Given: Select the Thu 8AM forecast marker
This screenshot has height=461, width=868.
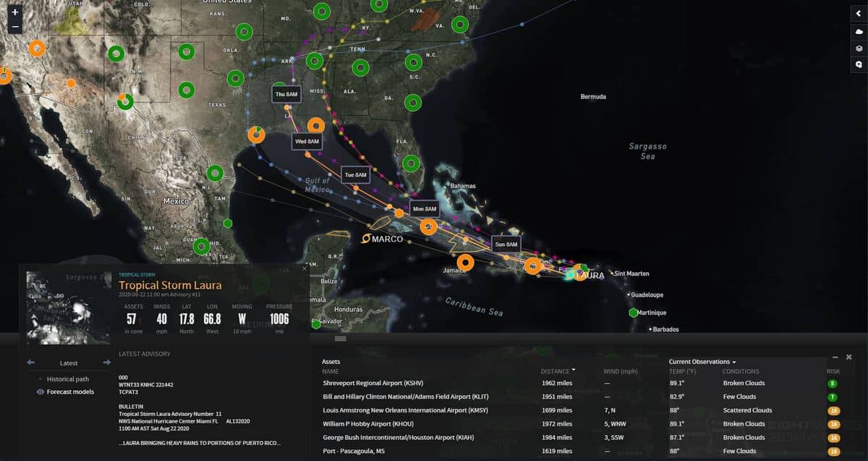Looking at the screenshot, I should (286, 94).
